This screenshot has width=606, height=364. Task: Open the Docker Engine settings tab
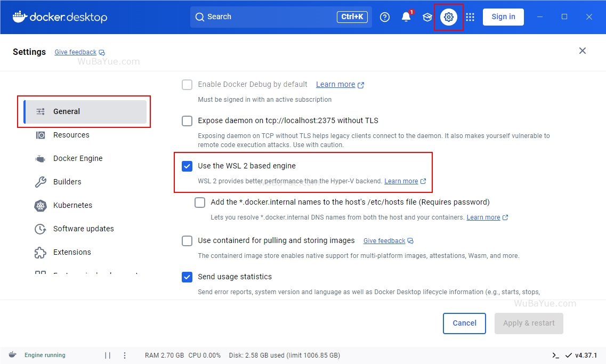tap(85, 158)
